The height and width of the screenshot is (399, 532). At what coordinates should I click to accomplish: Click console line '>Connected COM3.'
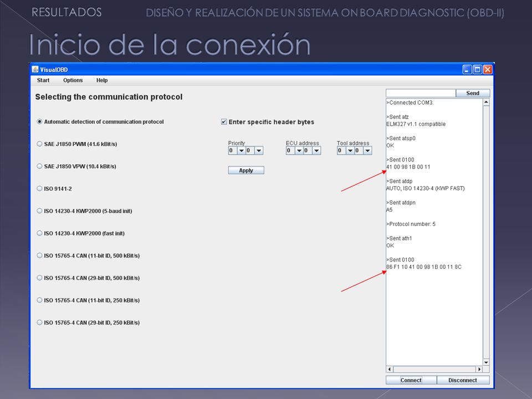click(x=410, y=103)
